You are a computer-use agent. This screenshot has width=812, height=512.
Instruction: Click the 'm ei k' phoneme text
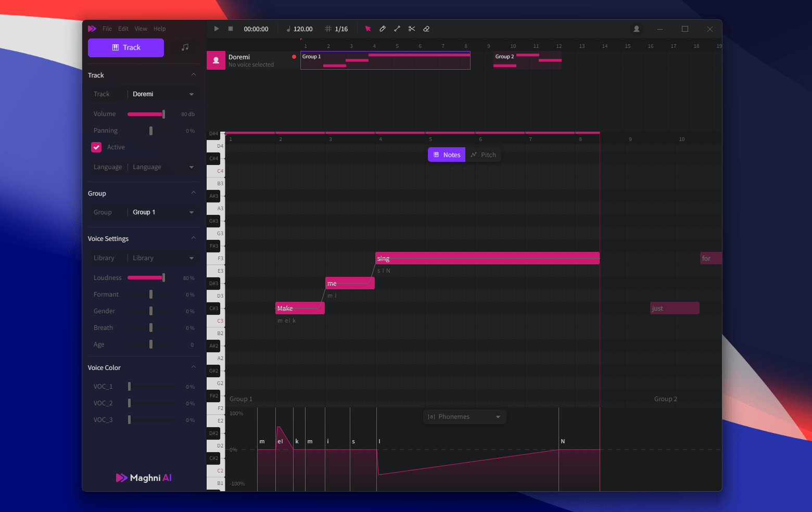click(286, 321)
